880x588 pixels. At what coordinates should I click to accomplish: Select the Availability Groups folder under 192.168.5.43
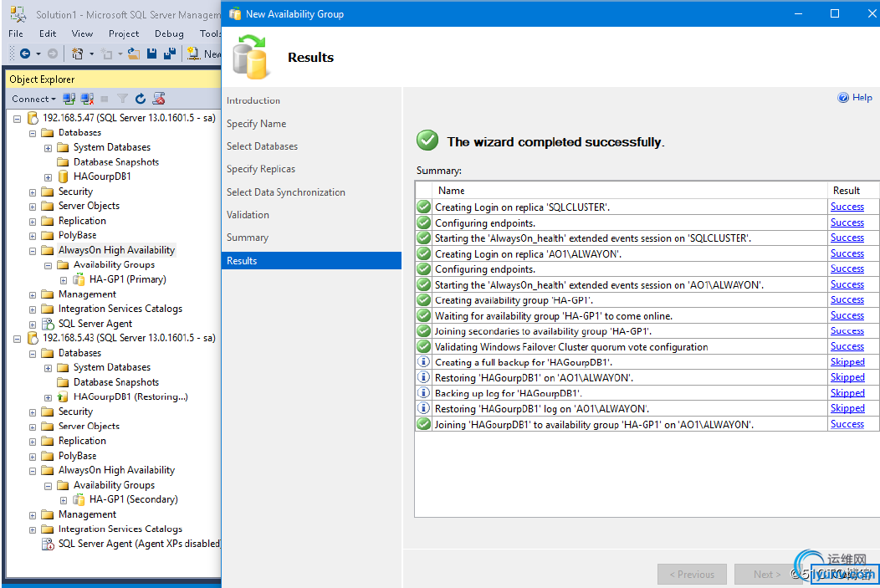click(x=114, y=485)
